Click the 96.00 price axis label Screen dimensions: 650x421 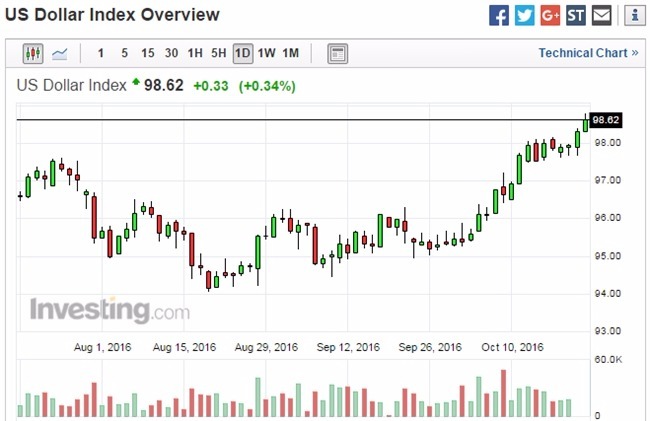click(608, 218)
